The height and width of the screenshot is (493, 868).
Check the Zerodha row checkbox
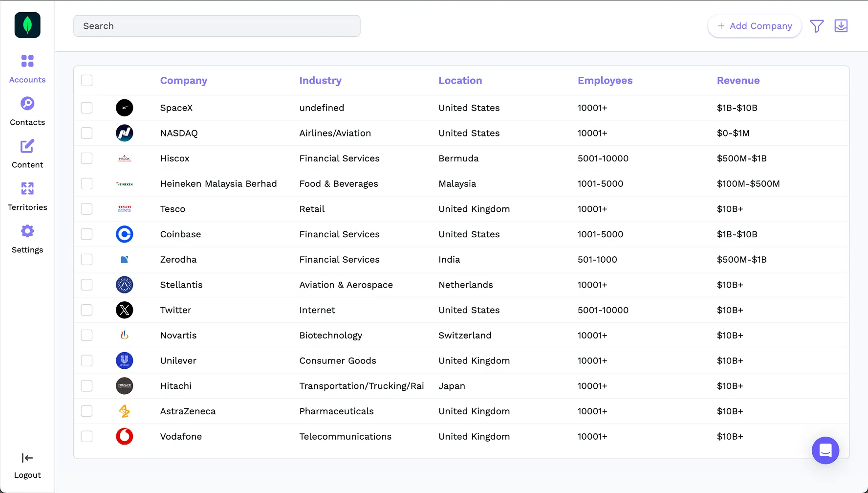(87, 260)
